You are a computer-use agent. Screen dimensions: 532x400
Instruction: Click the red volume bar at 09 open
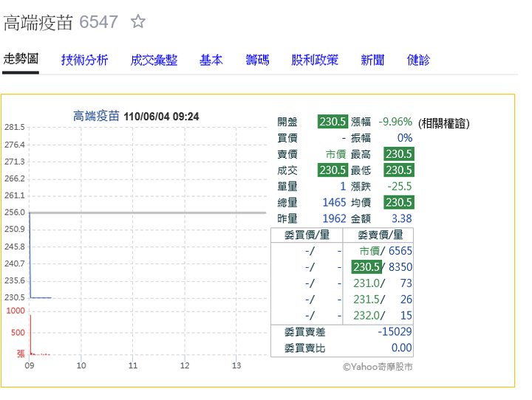[30, 334]
